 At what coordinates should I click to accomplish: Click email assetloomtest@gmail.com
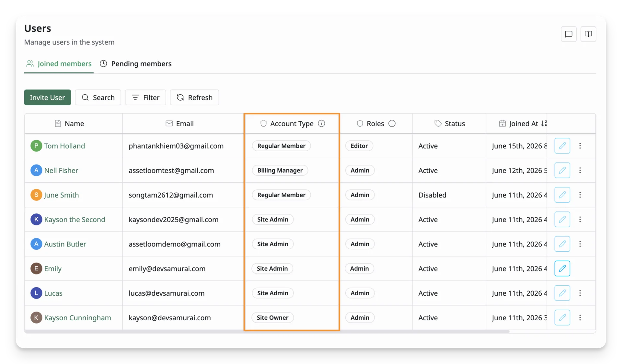[171, 170]
